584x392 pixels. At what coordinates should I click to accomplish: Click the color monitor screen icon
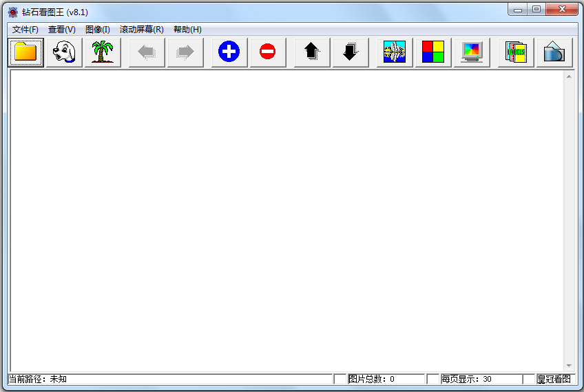click(x=472, y=52)
